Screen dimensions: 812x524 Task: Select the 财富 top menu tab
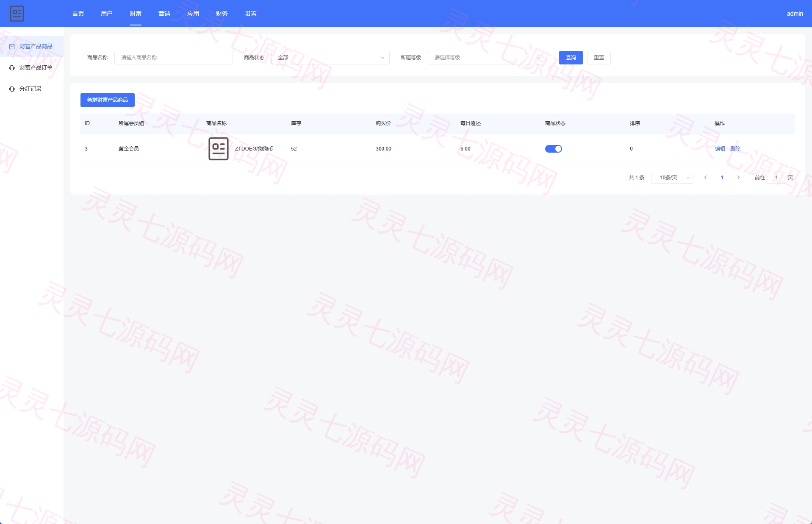pos(136,14)
